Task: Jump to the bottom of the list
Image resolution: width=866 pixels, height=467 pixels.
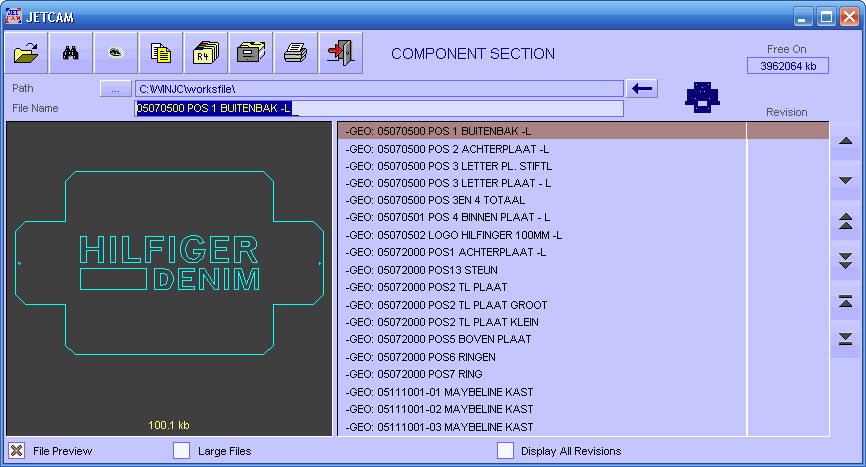Action: (x=846, y=339)
